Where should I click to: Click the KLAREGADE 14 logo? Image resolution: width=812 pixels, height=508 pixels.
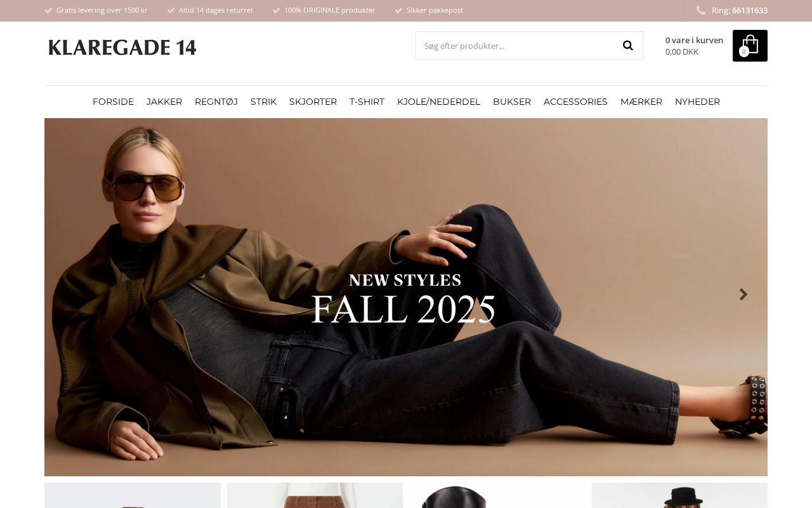coord(122,48)
